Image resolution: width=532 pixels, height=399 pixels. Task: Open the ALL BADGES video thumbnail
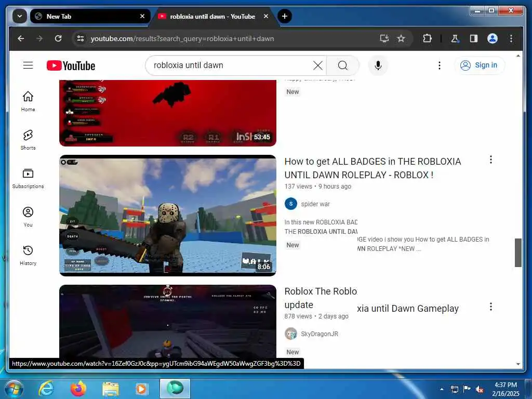click(x=168, y=216)
